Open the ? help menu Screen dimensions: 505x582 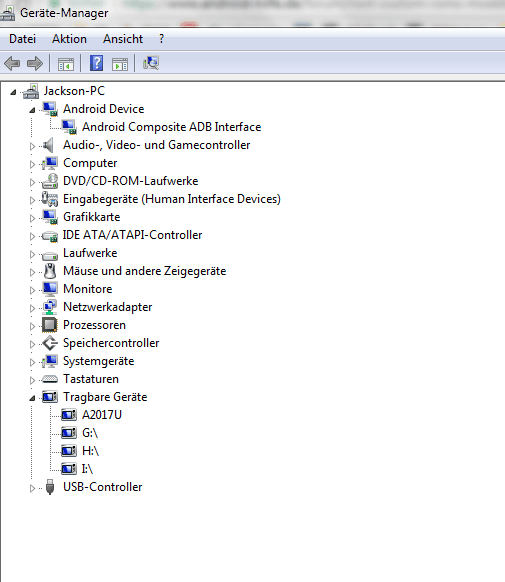click(x=161, y=39)
